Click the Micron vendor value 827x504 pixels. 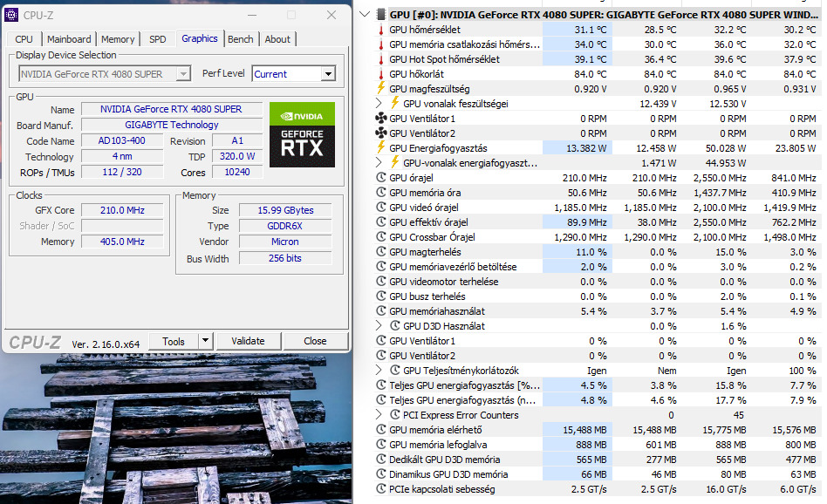pyautogui.click(x=285, y=242)
